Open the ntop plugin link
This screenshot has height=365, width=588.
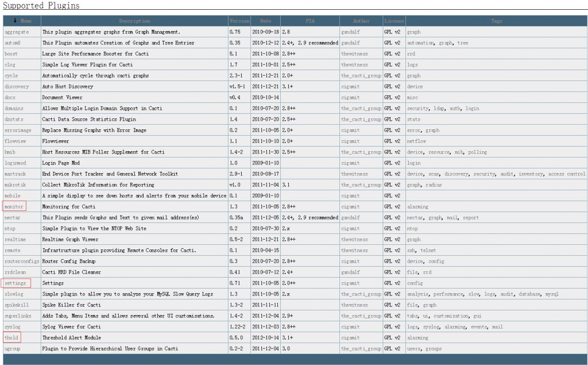point(10,229)
